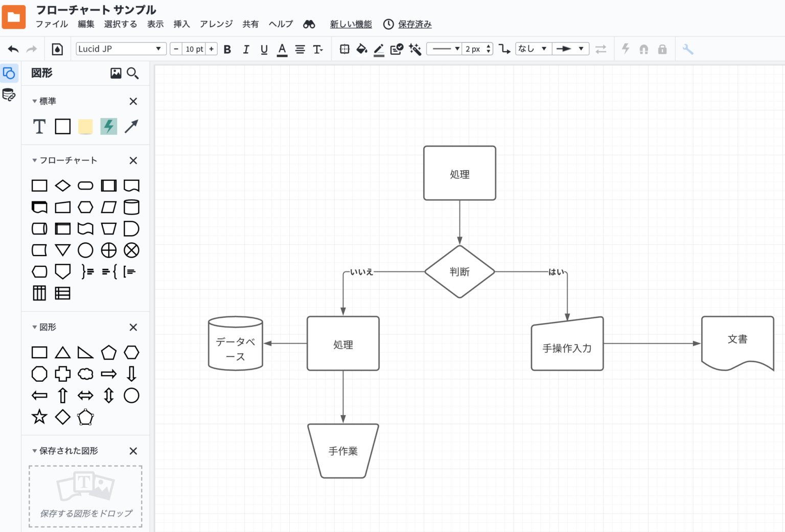Click the 保存済み status link
This screenshot has height=532, width=785.
click(x=414, y=24)
